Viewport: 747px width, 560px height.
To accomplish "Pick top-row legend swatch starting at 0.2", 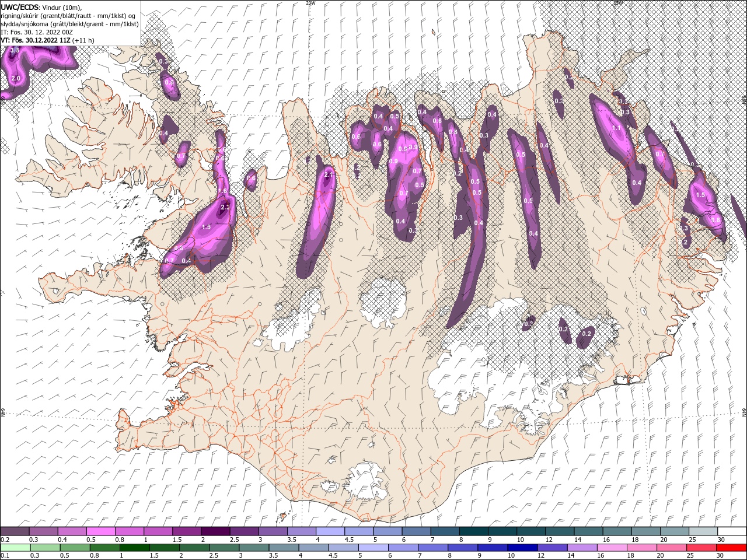I will coord(15,531).
